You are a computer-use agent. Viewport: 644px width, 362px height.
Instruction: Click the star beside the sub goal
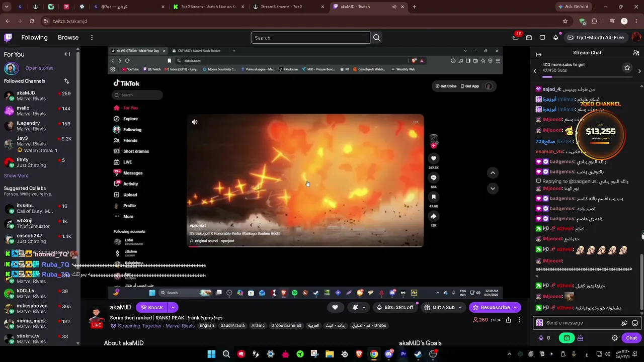(627, 67)
